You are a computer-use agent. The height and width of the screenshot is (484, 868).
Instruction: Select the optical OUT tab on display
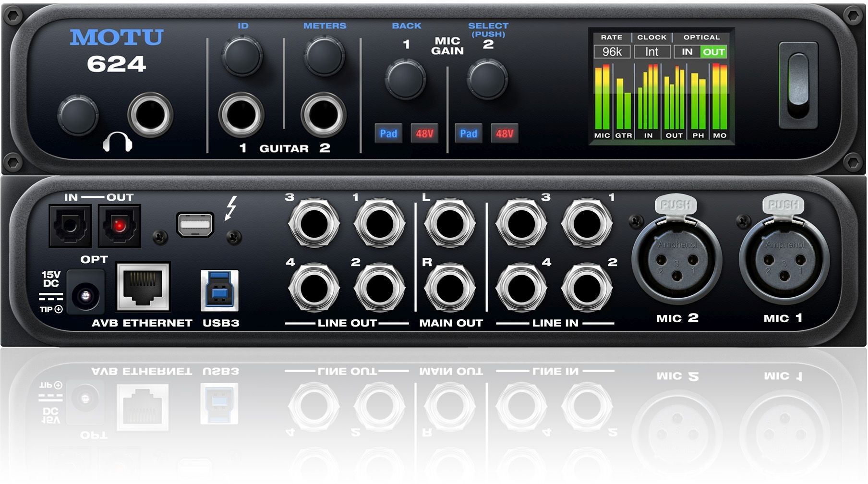click(x=713, y=52)
